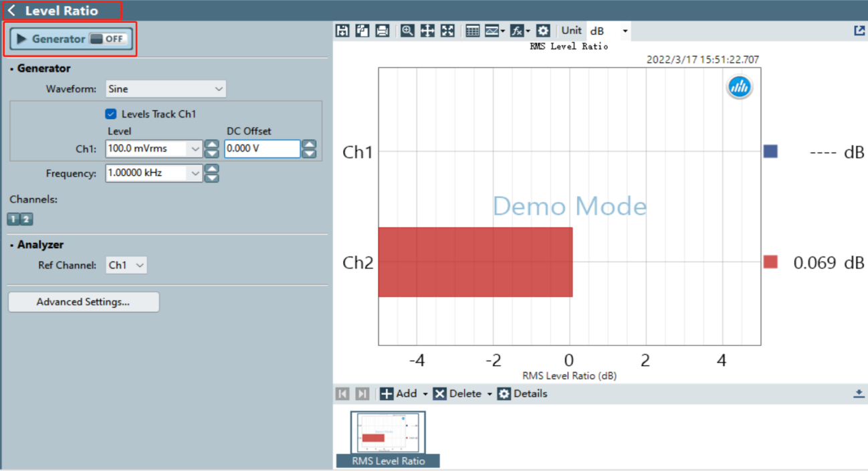This screenshot has height=471, width=868.
Task: Collapse the Analyzer section header
Action: (x=37, y=245)
